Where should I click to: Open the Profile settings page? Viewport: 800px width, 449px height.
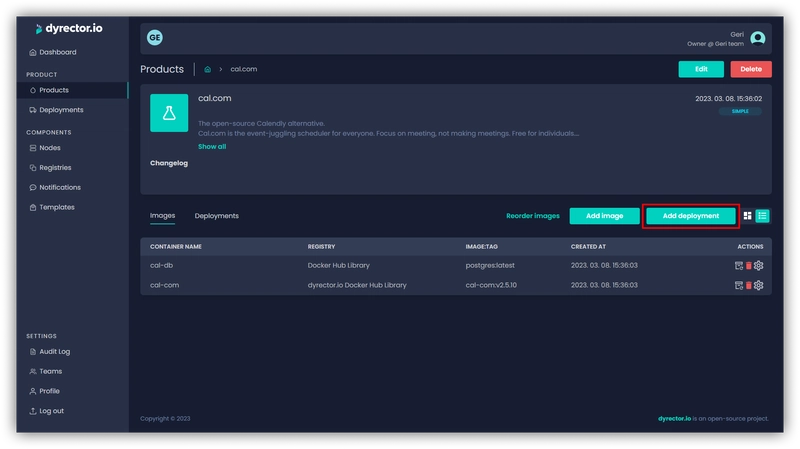tap(44, 391)
